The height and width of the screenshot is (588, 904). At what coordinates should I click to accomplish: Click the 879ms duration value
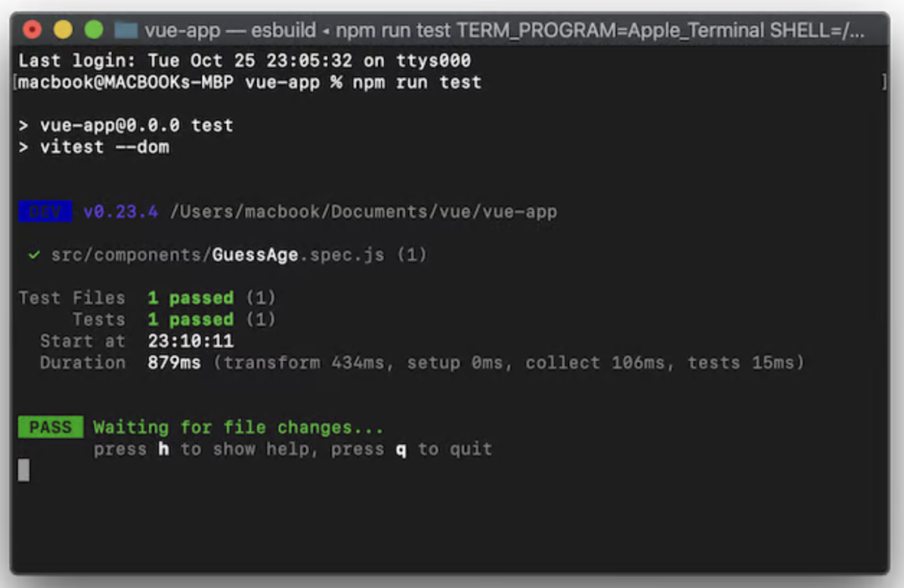(x=174, y=362)
